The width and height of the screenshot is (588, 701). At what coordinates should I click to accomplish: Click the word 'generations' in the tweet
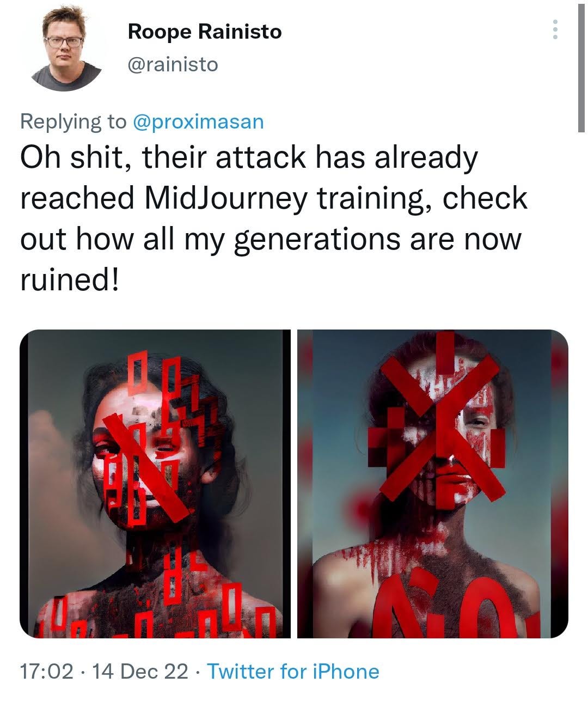click(317, 239)
